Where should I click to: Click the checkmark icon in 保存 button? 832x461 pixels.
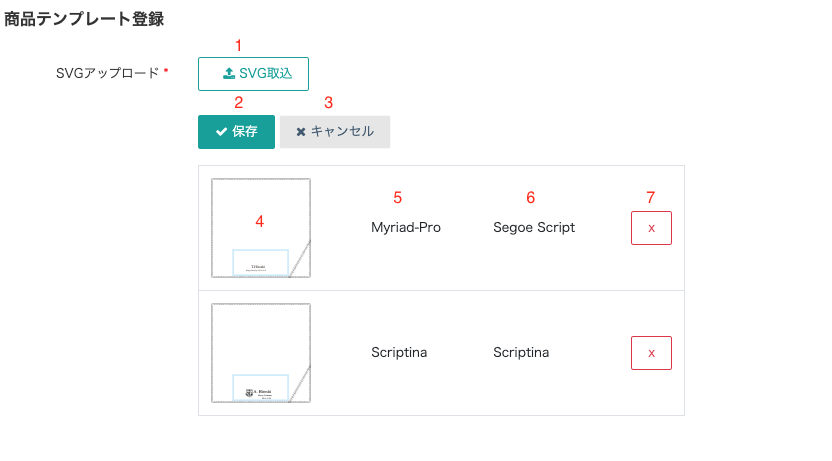tap(222, 132)
